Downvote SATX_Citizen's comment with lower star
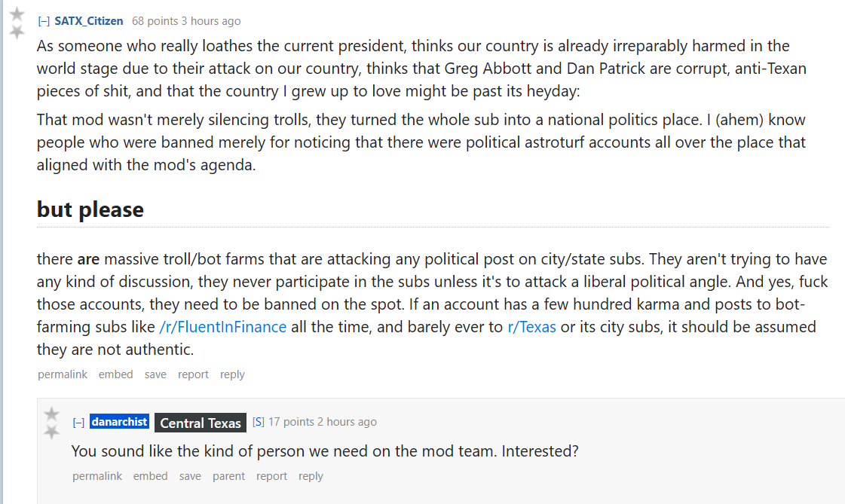 coord(17,32)
